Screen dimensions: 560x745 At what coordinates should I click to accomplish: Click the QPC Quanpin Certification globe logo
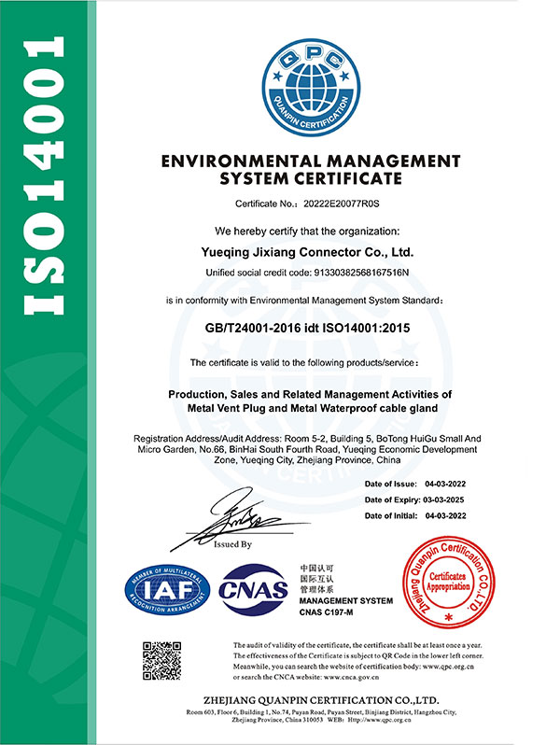311,88
